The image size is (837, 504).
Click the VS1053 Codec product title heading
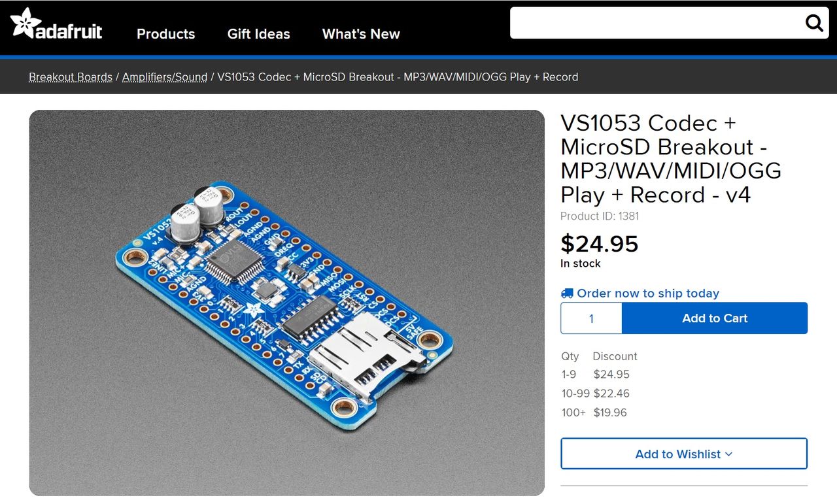(671, 159)
